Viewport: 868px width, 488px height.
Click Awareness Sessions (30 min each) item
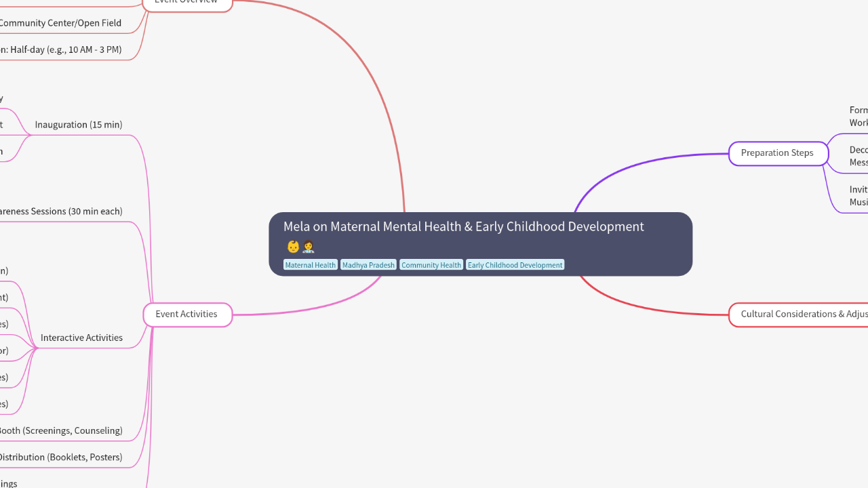(x=61, y=211)
